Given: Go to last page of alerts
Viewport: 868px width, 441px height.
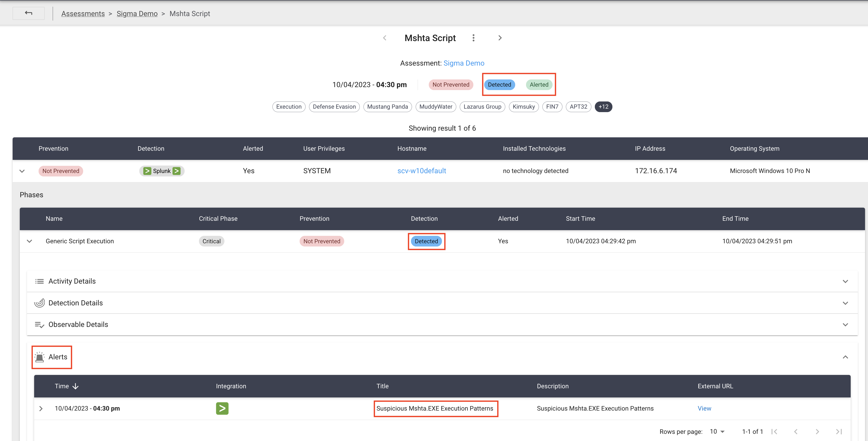Looking at the screenshot, I should point(839,432).
